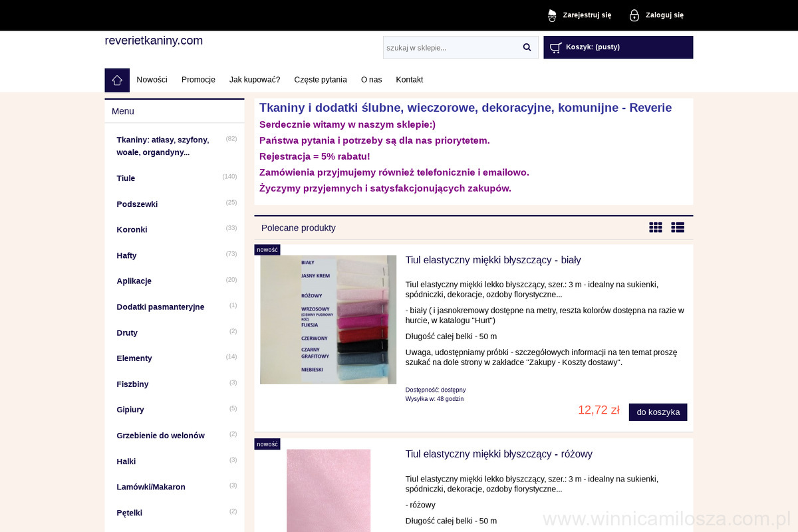
Task: Open the shopping cart icon
Action: tap(555, 47)
